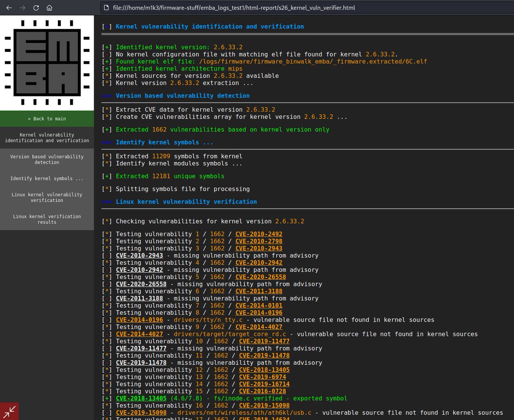Select Kernel vulnerability identification and verification entry
514x420 pixels.
(x=47, y=138)
